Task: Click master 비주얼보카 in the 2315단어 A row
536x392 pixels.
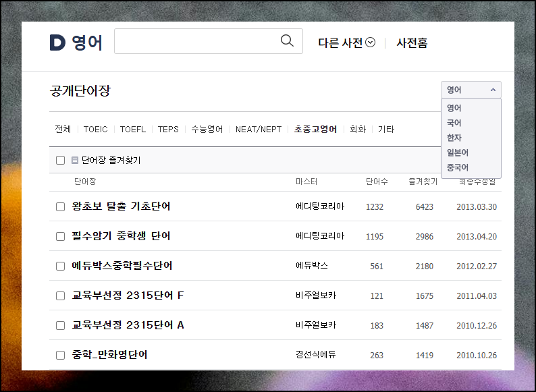Action: [x=316, y=325]
